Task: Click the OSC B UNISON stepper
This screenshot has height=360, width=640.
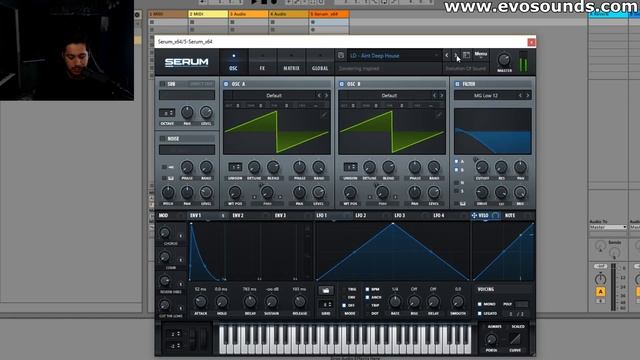Action: coord(350,167)
